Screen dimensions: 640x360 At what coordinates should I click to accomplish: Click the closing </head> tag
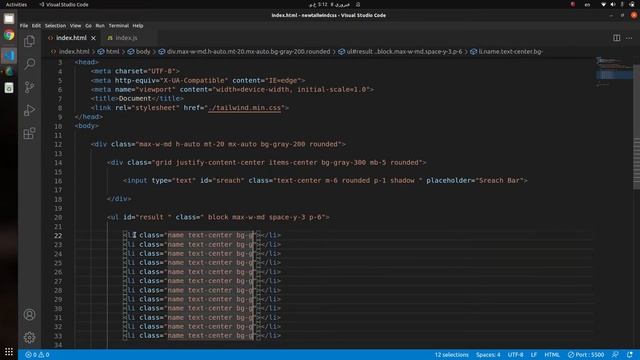(89, 117)
